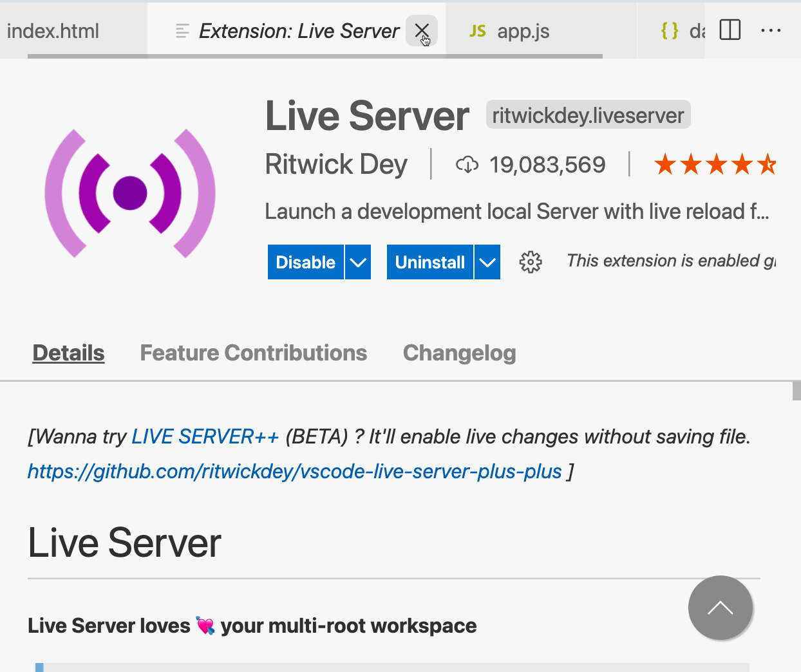The height and width of the screenshot is (672, 801).
Task: Click the scroll-to-top round button
Action: click(x=721, y=608)
